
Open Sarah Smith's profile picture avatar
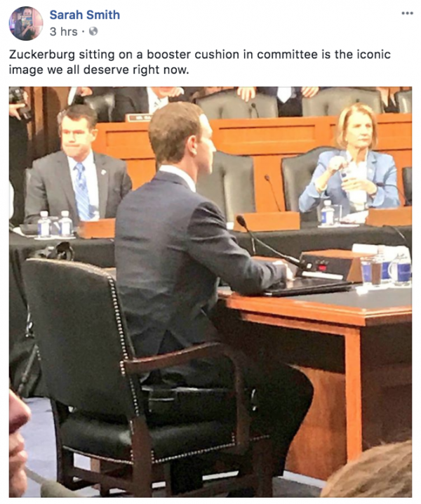26,23
